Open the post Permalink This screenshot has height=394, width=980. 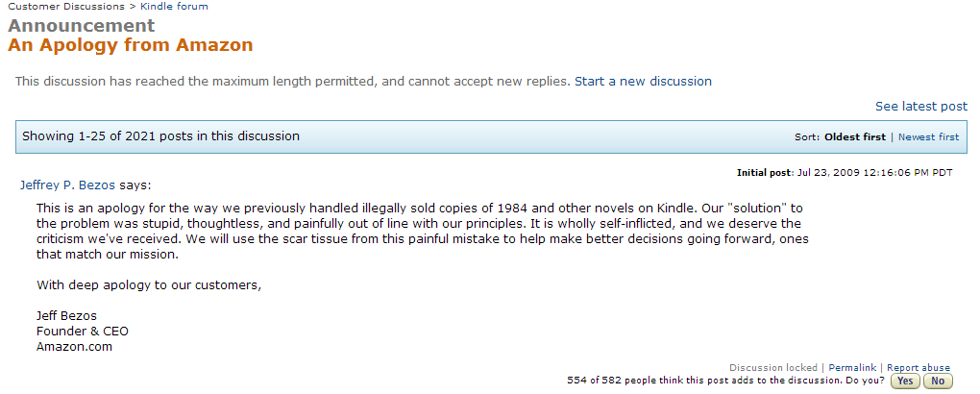[852, 368]
